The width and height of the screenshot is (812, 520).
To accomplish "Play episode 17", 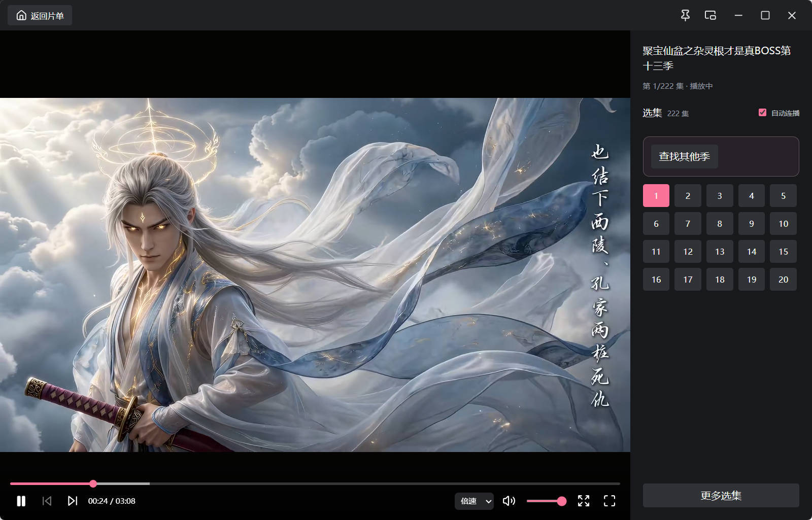I will click(x=688, y=280).
